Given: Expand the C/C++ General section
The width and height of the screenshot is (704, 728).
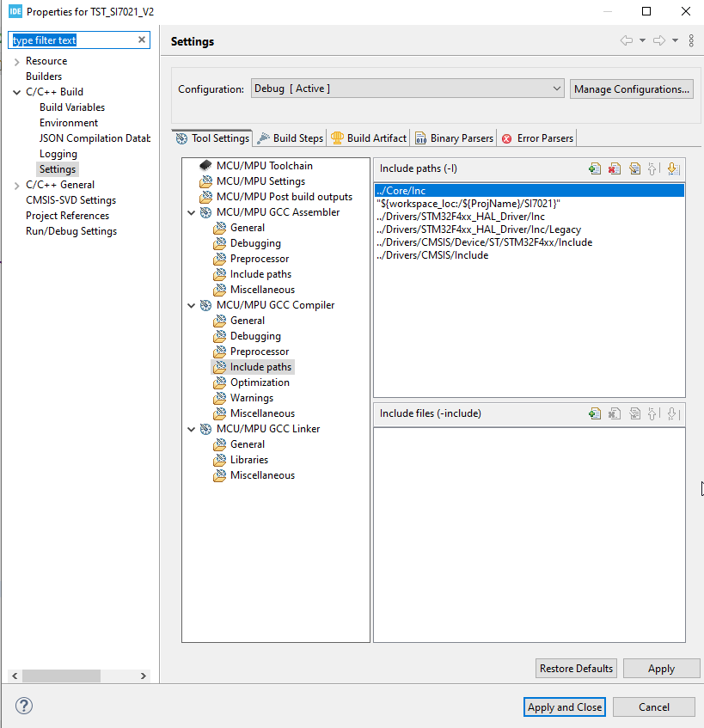Looking at the screenshot, I should (x=17, y=184).
